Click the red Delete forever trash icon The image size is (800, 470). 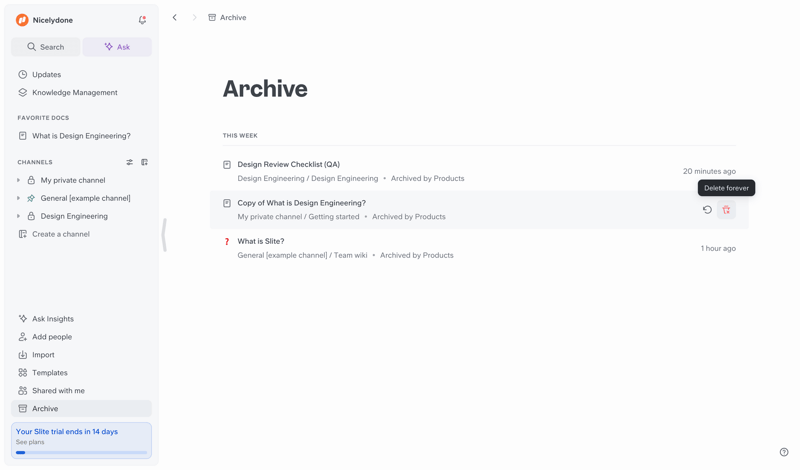point(726,210)
